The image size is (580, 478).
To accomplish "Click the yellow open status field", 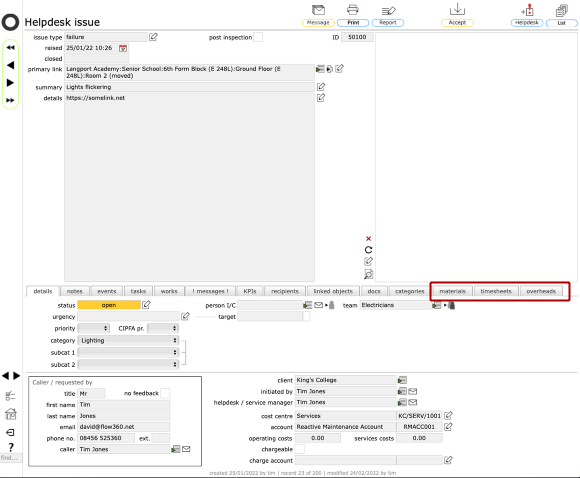I will pos(109,305).
